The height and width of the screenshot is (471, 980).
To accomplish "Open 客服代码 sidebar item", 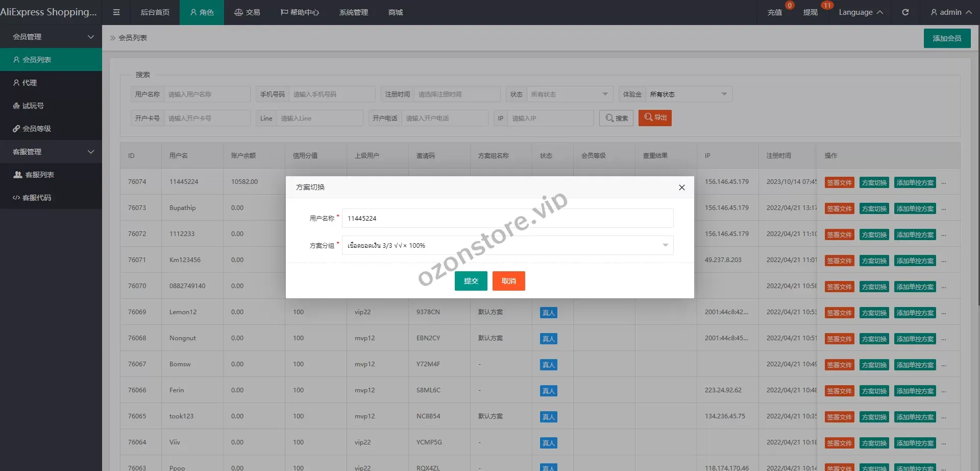I will click(x=37, y=198).
